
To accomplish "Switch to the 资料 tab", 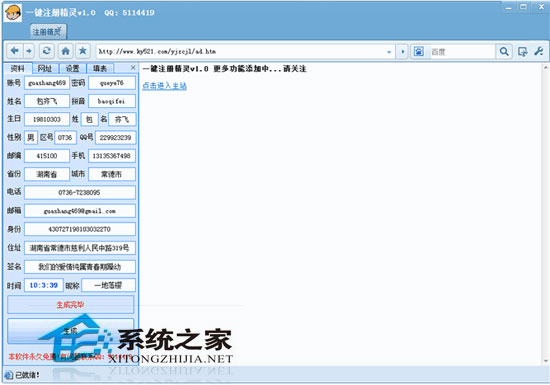I will tap(18, 68).
